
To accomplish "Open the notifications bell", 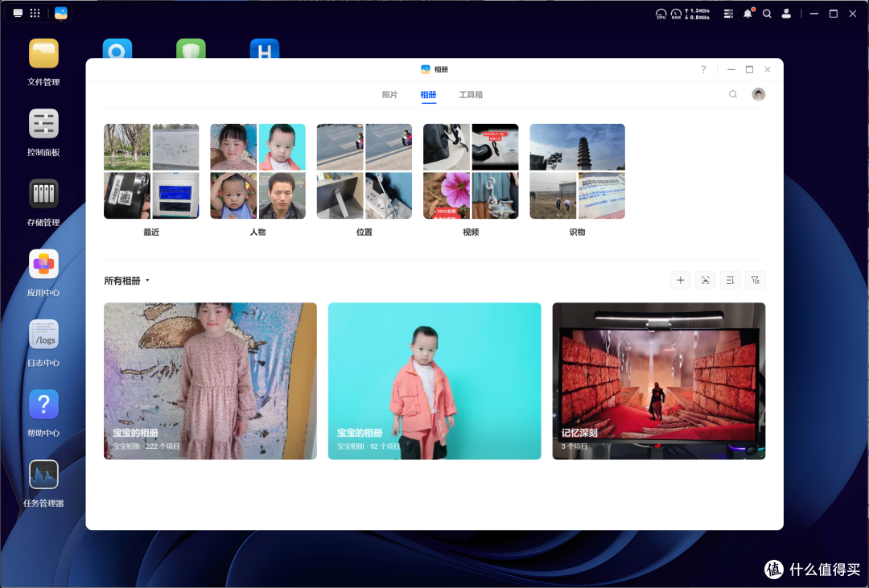I will [x=748, y=14].
